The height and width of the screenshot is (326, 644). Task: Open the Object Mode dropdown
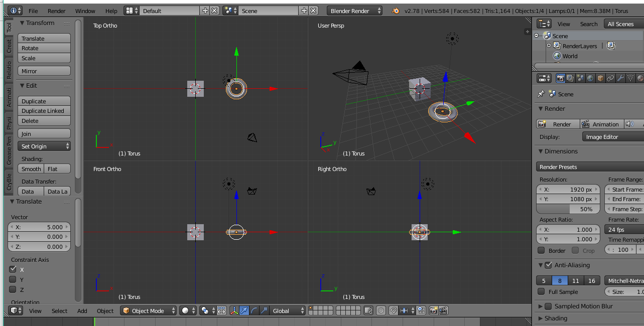pyautogui.click(x=149, y=310)
